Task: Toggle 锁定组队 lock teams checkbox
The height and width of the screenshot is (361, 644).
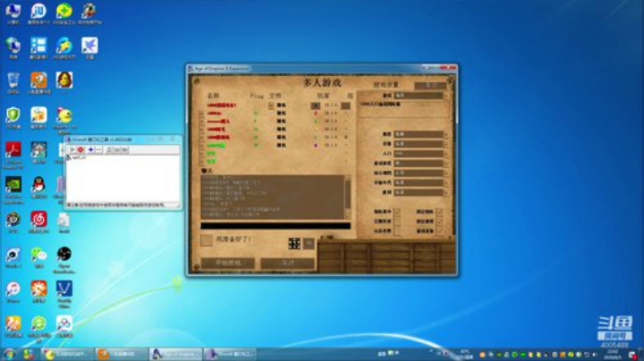Action: (439, 212)
